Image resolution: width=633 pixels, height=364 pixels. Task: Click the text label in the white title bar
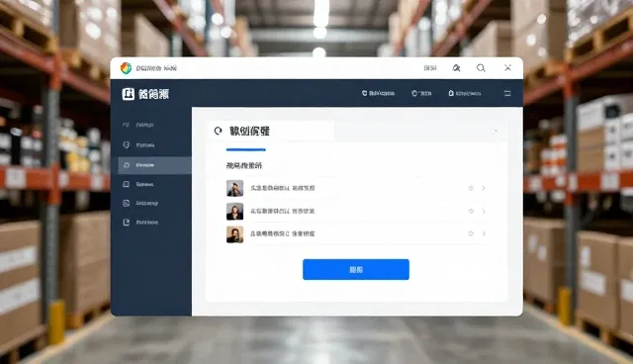[156, 68]
